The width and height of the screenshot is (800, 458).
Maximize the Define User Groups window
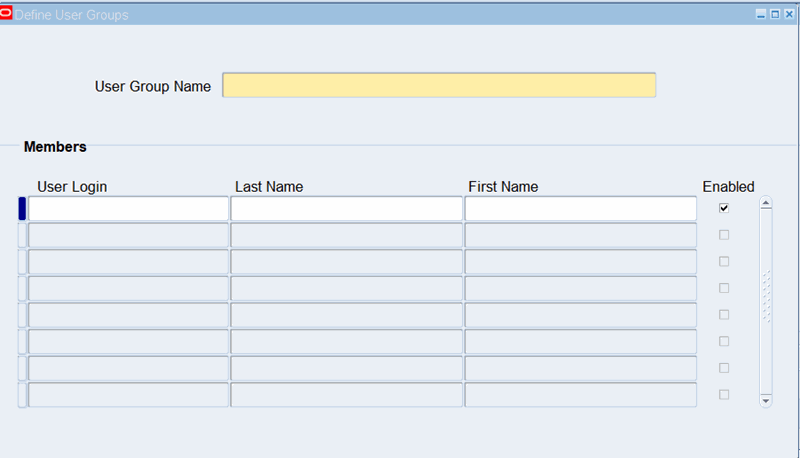774,14
